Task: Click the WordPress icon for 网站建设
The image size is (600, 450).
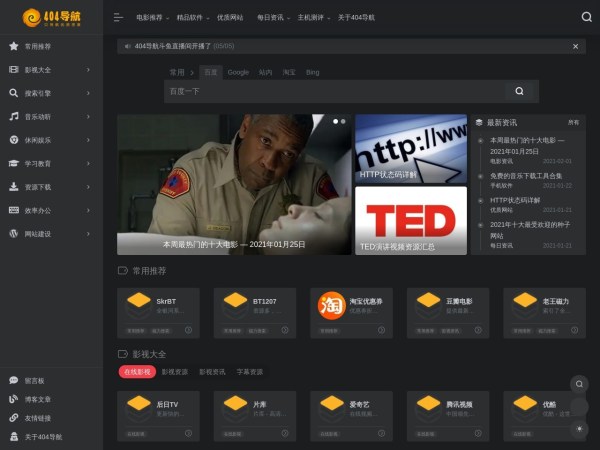Action: tap(14, 233)
